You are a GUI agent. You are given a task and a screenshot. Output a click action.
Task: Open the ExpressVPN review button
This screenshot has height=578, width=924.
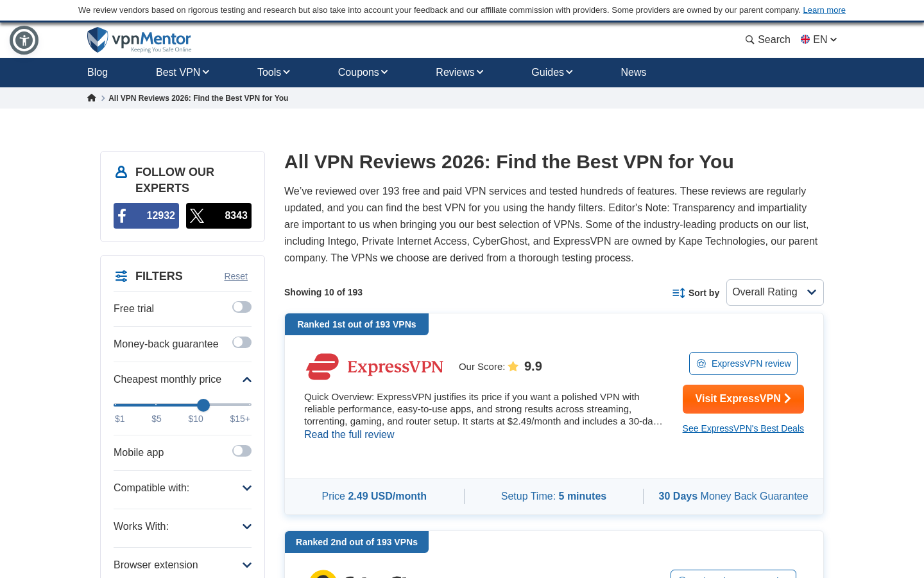[743, 363]
